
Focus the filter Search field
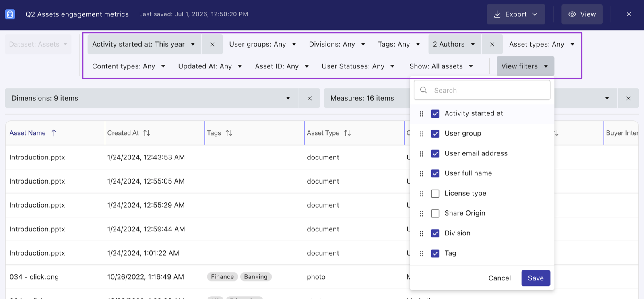482,90
